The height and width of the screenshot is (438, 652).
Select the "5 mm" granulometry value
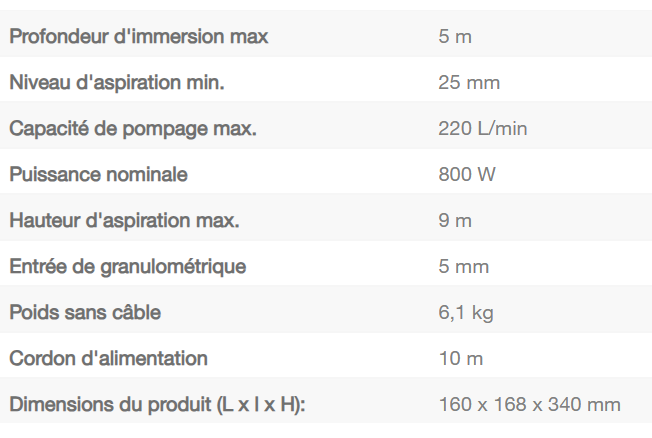[463, 266]
